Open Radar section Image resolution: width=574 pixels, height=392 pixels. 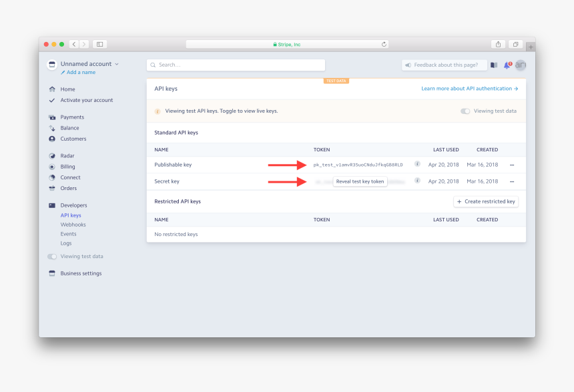click(x=67, y=156)
